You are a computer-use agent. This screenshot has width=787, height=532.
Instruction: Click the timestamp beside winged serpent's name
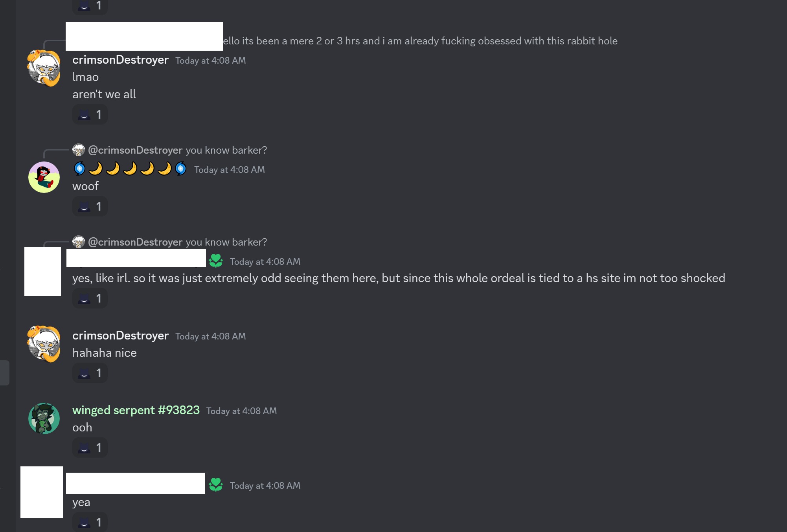241,411
